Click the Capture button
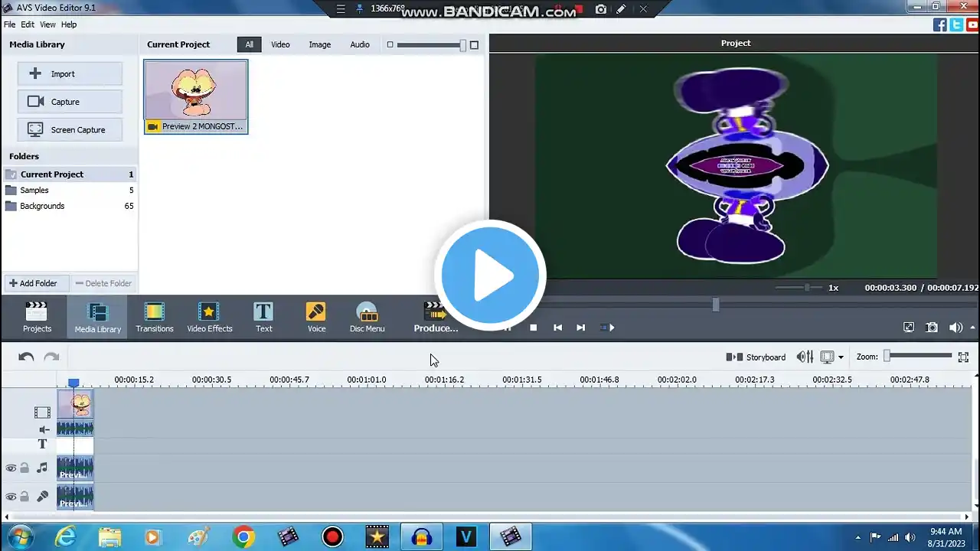The height and width of the screenshot is (551, 980). point(70,102)
